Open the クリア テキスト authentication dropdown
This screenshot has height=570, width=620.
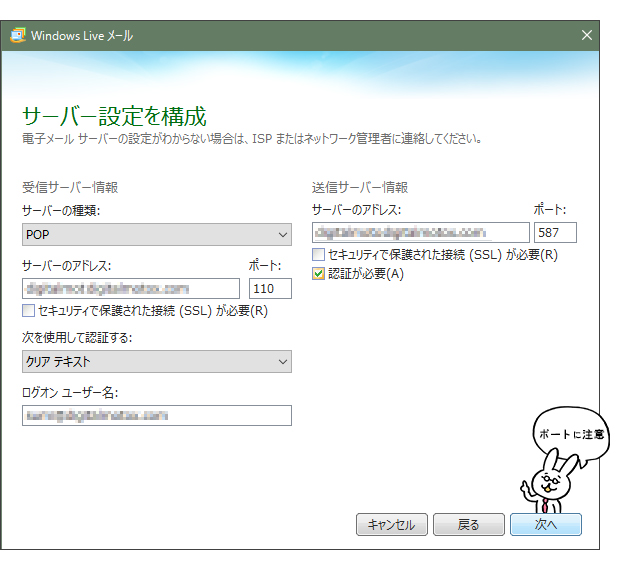point(157,361)
